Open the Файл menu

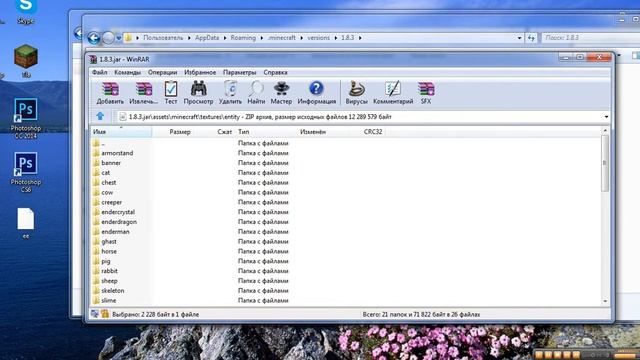[x=100, y=72]
